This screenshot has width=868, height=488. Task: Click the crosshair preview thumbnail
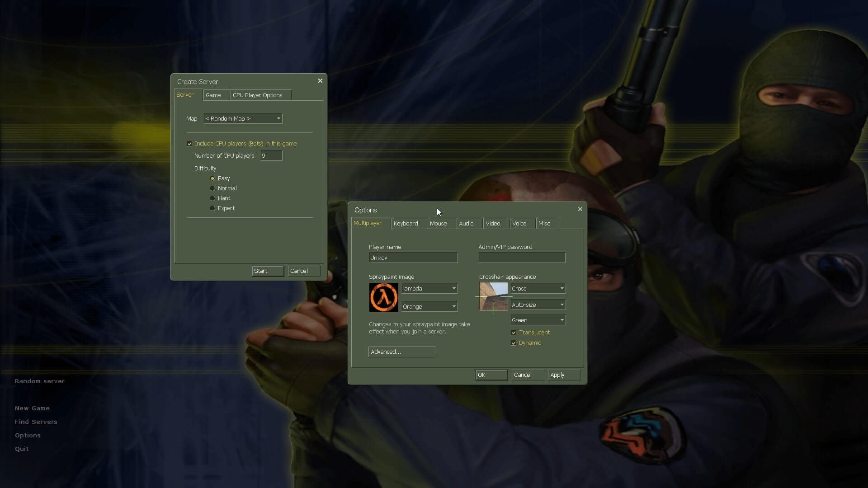[494, 297]
